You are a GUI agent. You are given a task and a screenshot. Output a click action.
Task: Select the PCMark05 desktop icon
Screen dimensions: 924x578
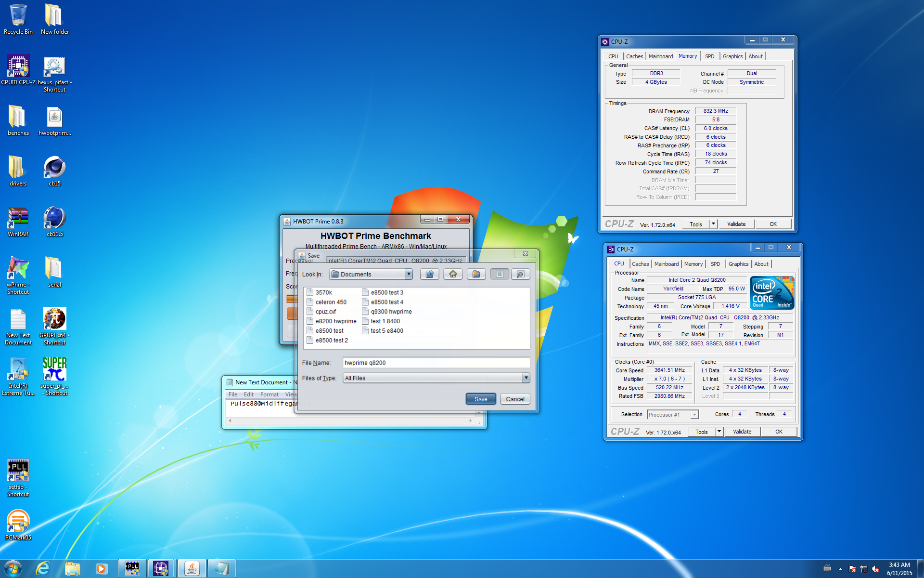pos(18,525)
